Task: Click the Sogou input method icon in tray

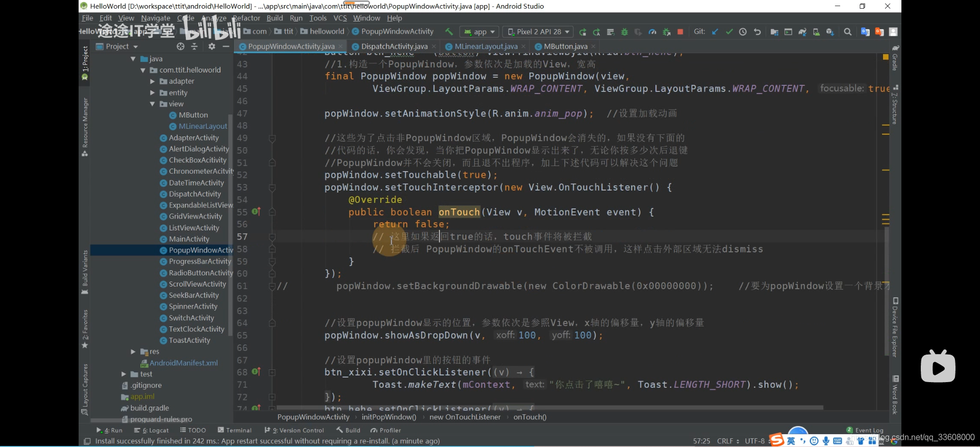Action: (x=776, y=440)
